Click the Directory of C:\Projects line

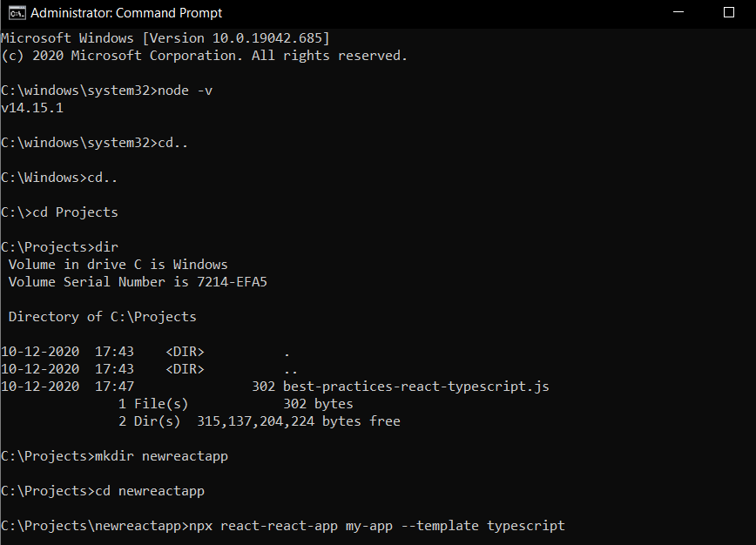(102, 317)
